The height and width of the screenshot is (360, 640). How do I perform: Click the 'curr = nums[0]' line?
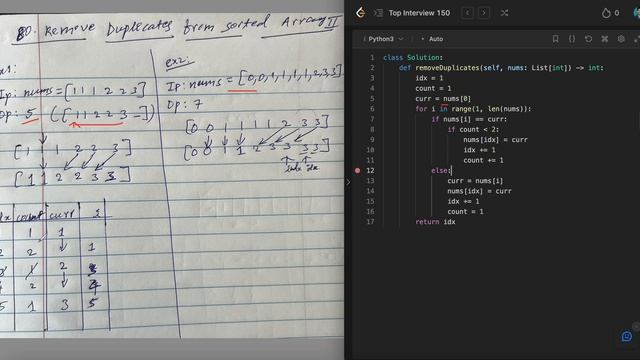[x=443, y=99]
